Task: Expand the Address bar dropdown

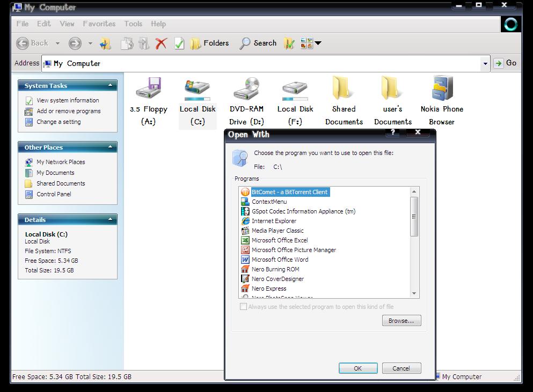Action: (485, 63)
